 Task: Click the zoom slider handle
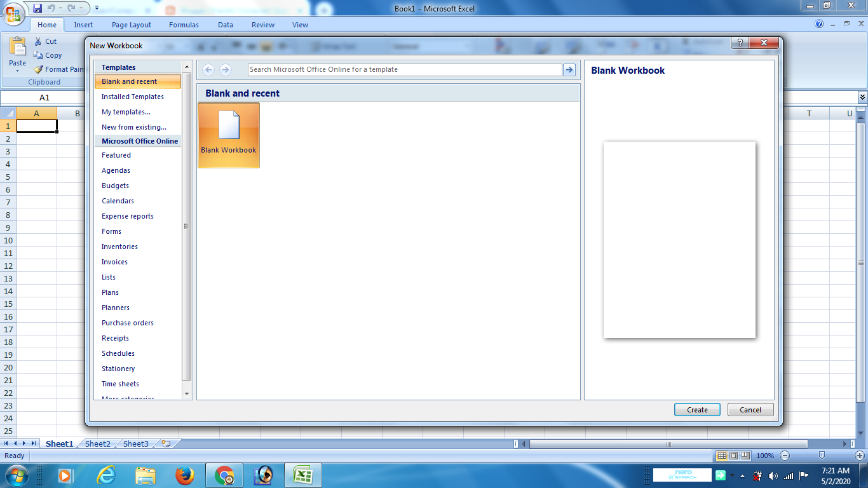(x=822, y=456)
